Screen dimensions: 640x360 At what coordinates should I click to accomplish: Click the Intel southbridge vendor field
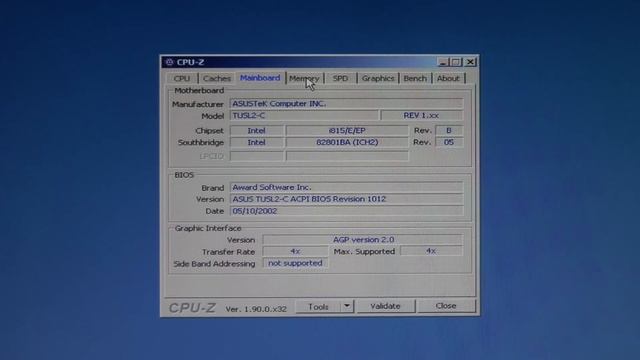[257, 142]
